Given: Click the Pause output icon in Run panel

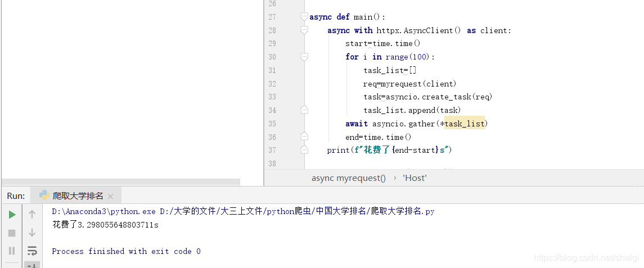Looking at the screenshot, I should click(x=12, y=251).
